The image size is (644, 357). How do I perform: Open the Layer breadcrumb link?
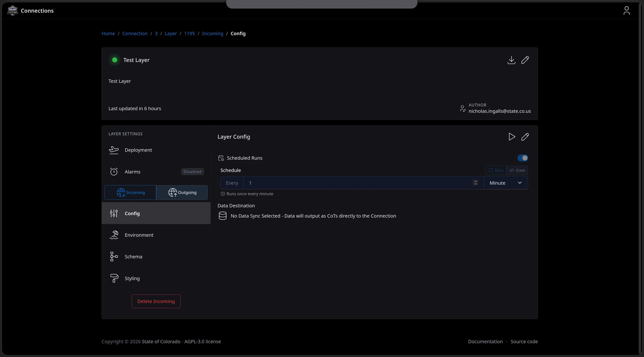click(x=171, y=34)
